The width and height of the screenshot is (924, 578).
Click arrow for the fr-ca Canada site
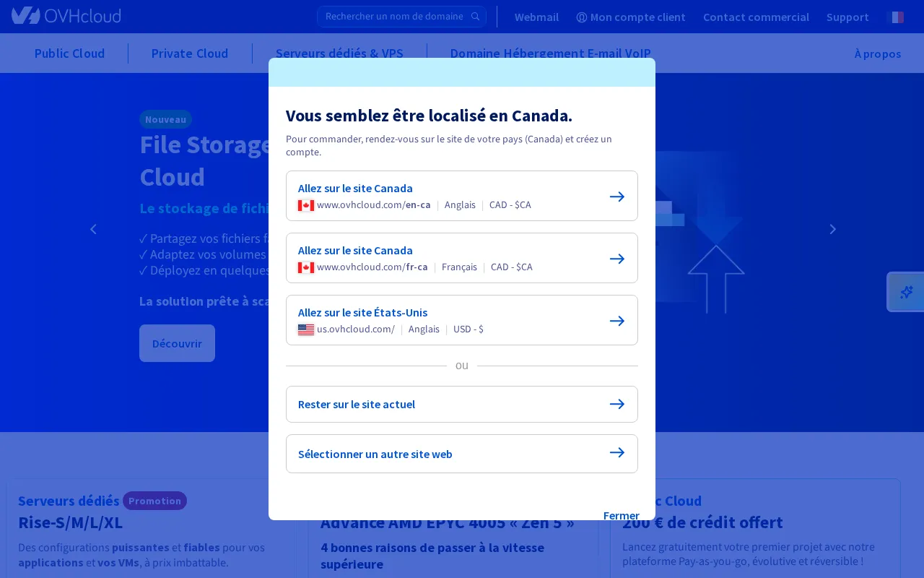tap(617, 259)
